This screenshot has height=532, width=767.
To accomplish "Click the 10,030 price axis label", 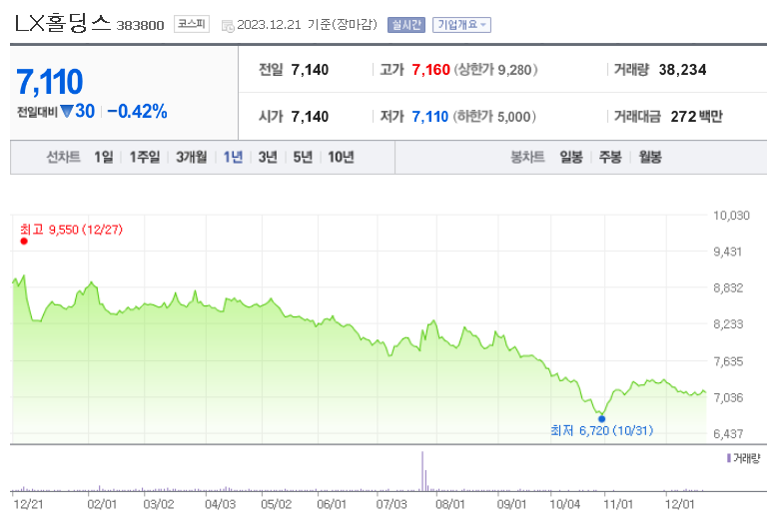I will pyautogui.click(x=731, y=216).
